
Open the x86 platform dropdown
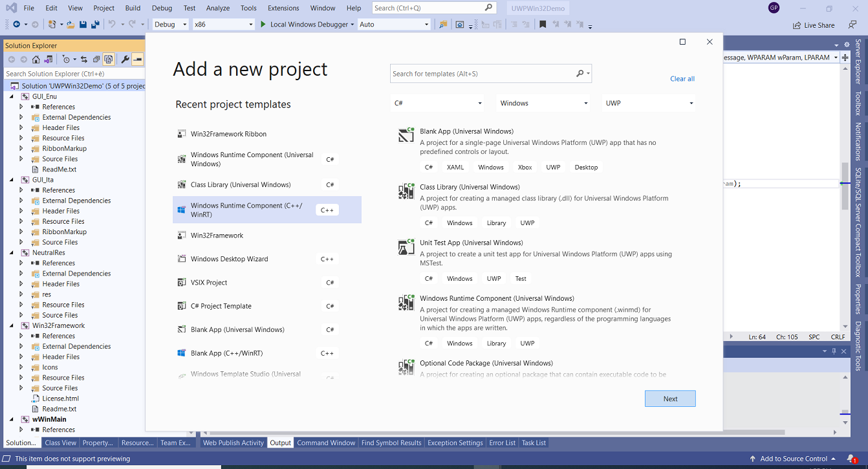[224, 25]
